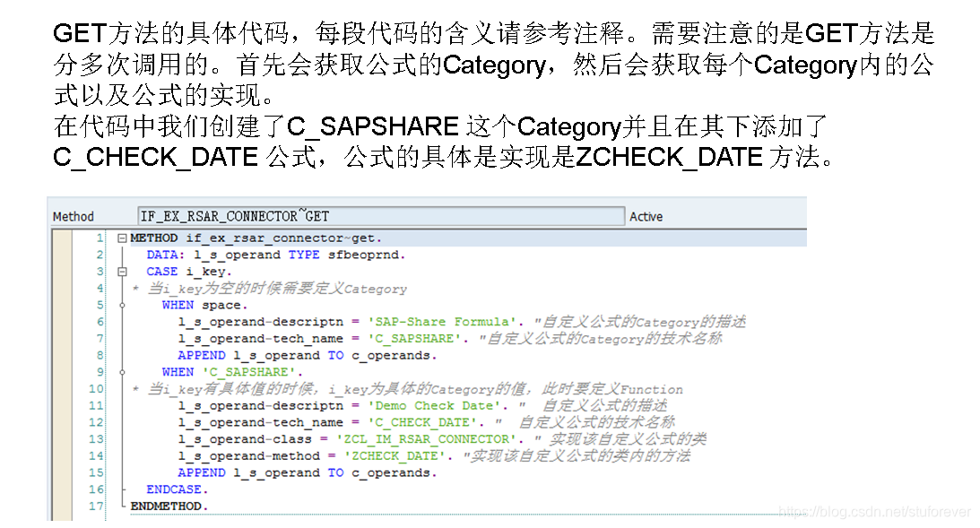Select line number 13 in the gutter
The image size is (980, 528).
[x=96, y=438]
